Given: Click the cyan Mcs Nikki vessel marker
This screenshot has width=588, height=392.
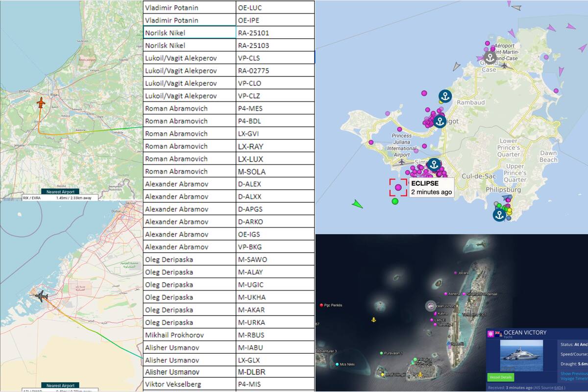Looking at the screenshot, I should pos(337,364).
